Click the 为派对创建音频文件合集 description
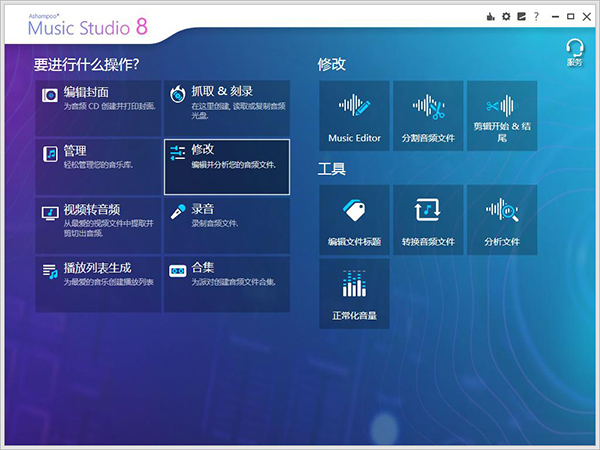This screenshot has height=450, width=600. coord(233,282)
